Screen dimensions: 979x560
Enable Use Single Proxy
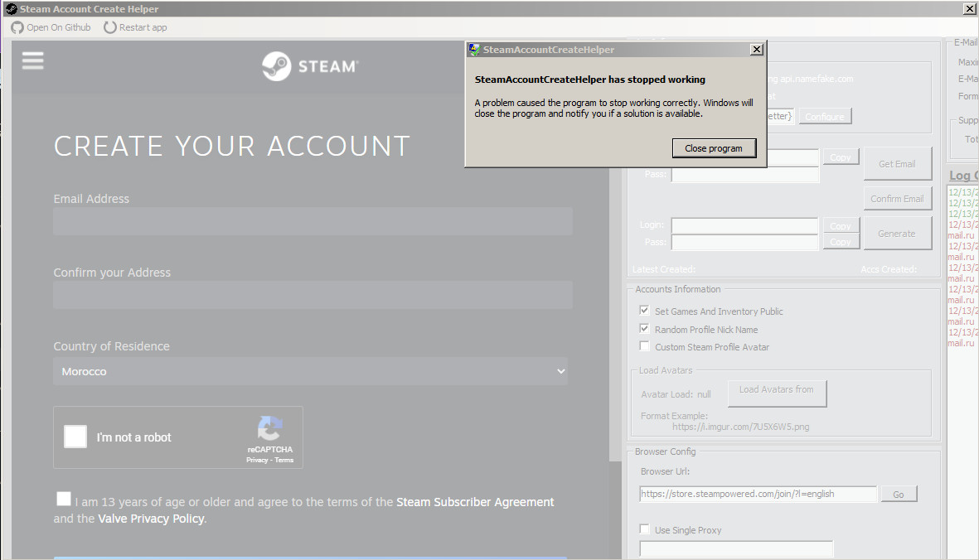(x=644, y=529)
